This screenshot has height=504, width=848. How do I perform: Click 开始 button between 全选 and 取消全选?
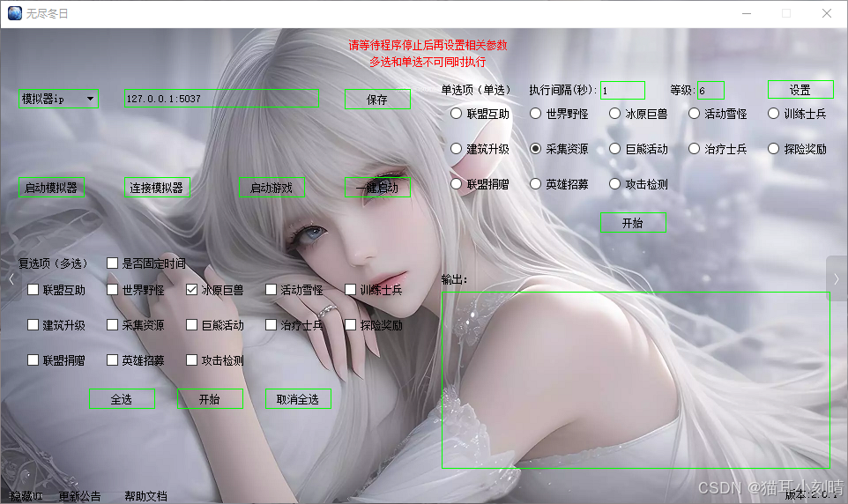(210, 399)
